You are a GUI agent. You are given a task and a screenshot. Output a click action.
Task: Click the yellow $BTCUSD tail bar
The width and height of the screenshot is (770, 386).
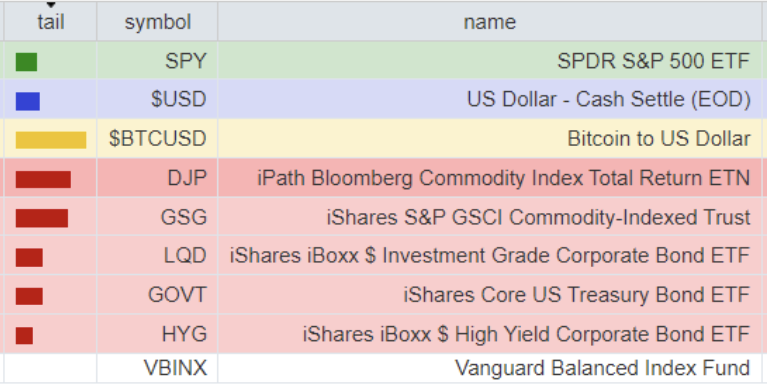click(51, 140)
